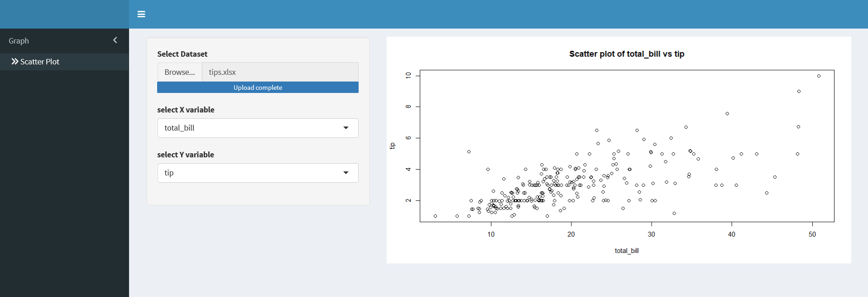Open the Graph sidebar menu
The height and width of the screenshot is (297, 868).
(x=19, y=41)
